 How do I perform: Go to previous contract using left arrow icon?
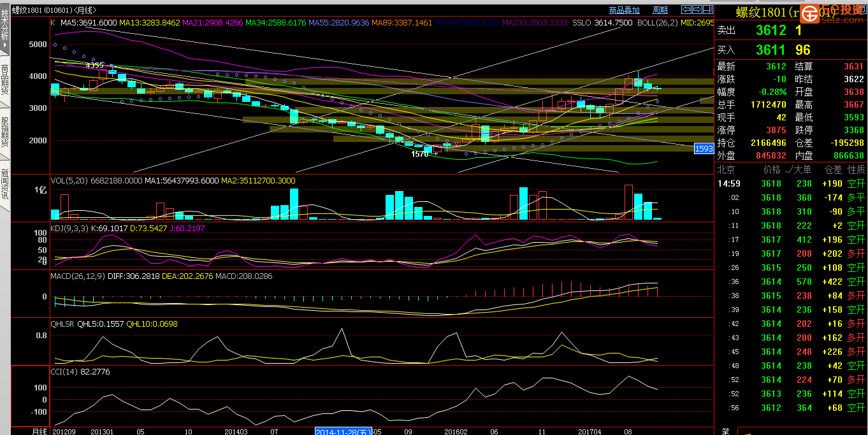click(x=686, y=10)
